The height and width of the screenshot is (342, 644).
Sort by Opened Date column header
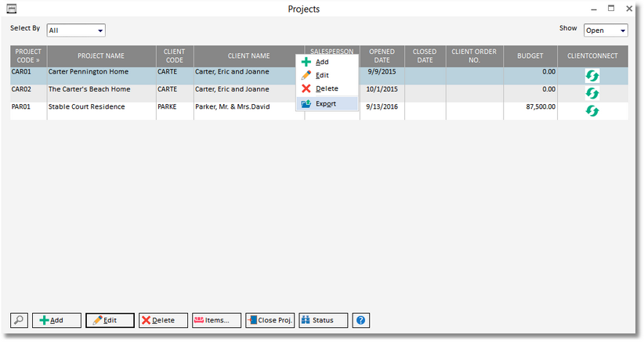tap(382, 56)
